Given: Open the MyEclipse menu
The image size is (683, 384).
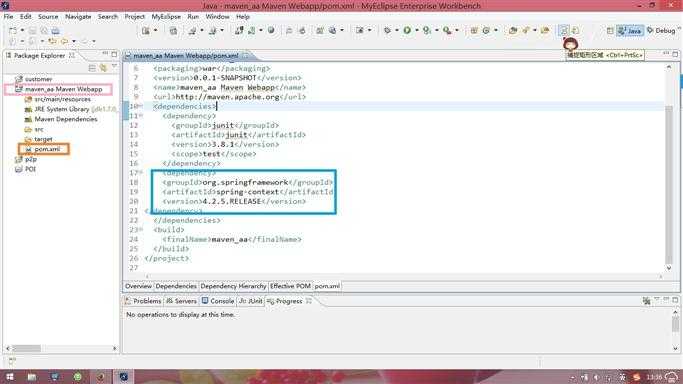Looking at the screenshot, I should point(166,17).
